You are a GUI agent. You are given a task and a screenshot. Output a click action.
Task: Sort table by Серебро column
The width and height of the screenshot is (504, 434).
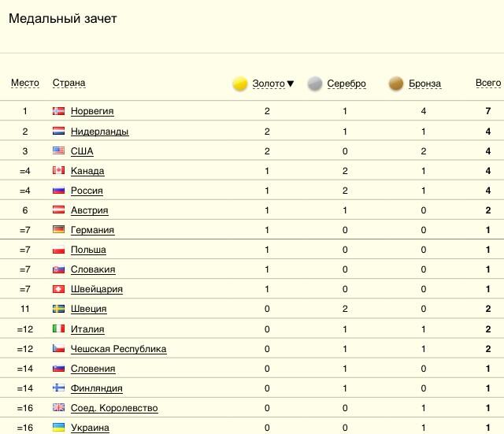pos(346,83)
